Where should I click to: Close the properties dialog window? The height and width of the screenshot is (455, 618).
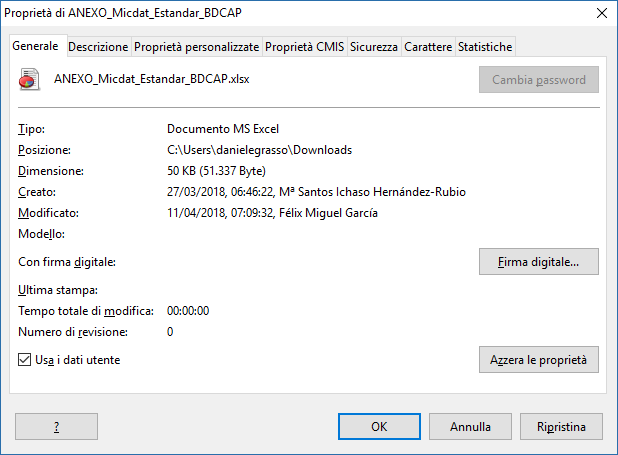[x=601, y=13]
